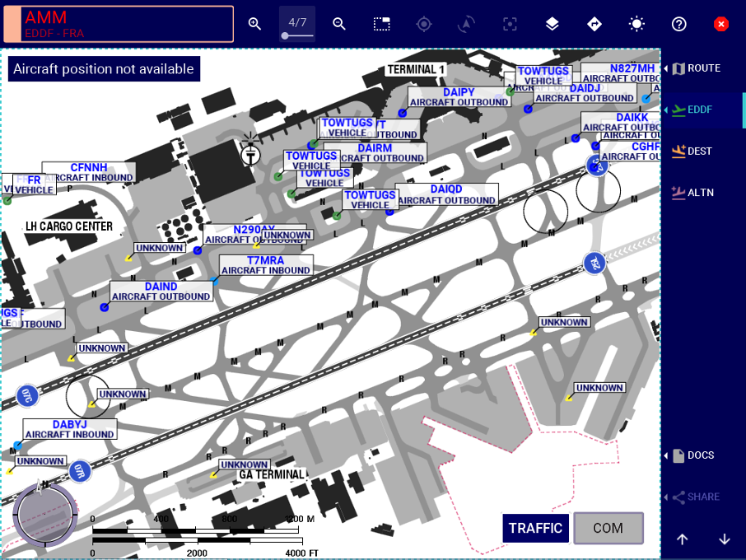Click the compass rose at map corner
746x560 pixels.
[x=45, y=515]
